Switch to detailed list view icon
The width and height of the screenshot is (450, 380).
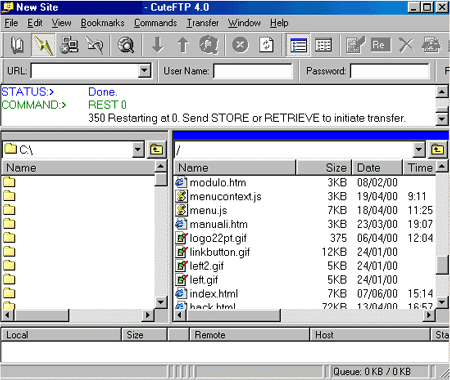coord(298,45)
